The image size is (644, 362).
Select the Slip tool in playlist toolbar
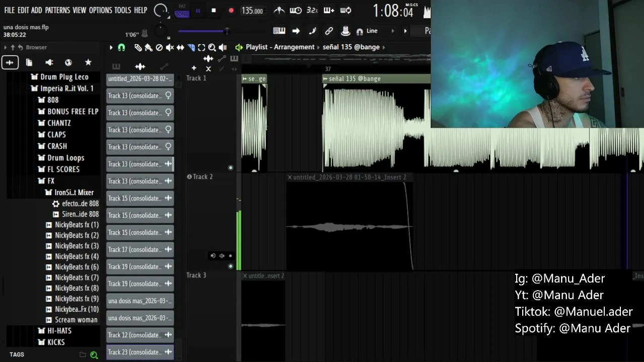(180, 47)
